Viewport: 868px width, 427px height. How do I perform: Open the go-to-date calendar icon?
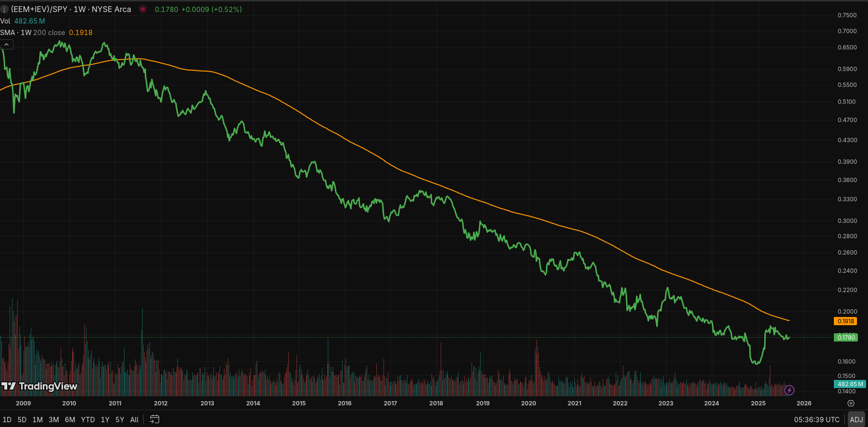[x=154, y=419]
